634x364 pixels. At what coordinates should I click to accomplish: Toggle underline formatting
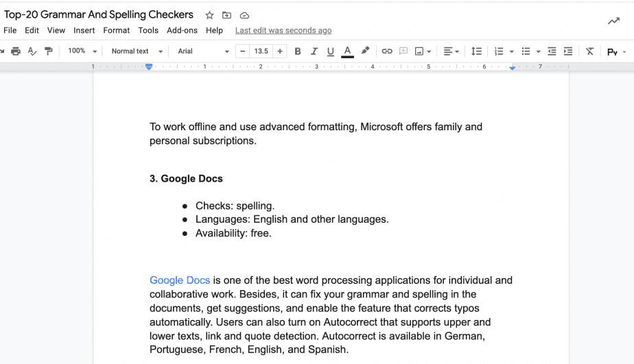click(x=330, y=51)
